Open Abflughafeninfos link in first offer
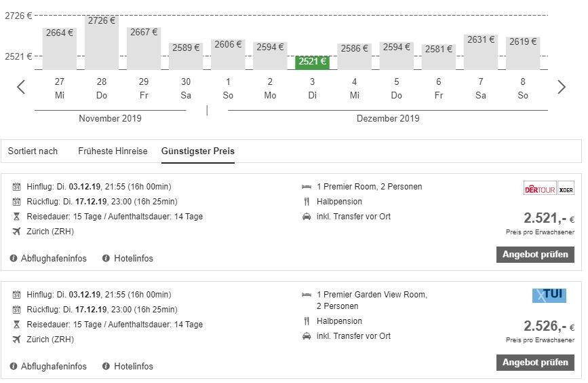The width and height of the screenshot is (588, 383). (x=54, y=258)
